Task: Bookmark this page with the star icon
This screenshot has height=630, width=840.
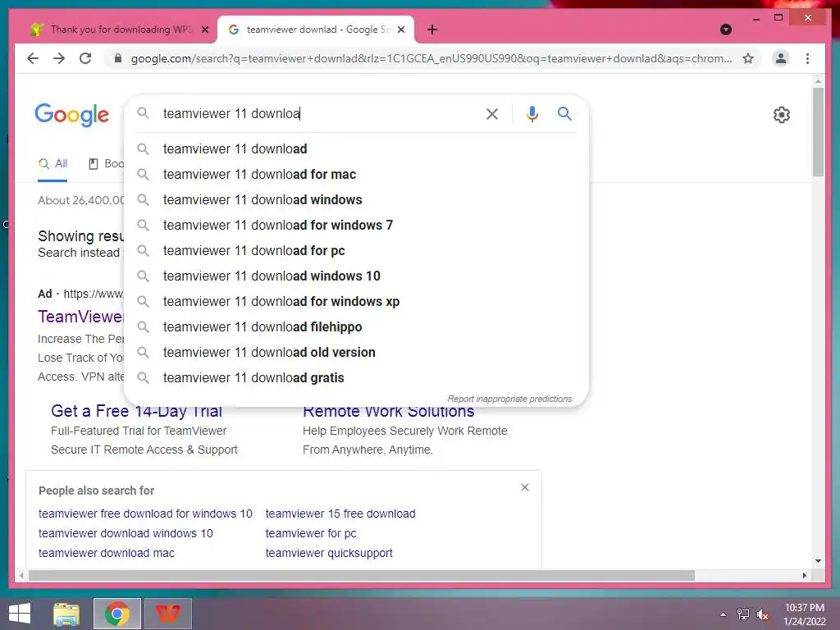Action: pyautogui.click(x=748, y=58)
